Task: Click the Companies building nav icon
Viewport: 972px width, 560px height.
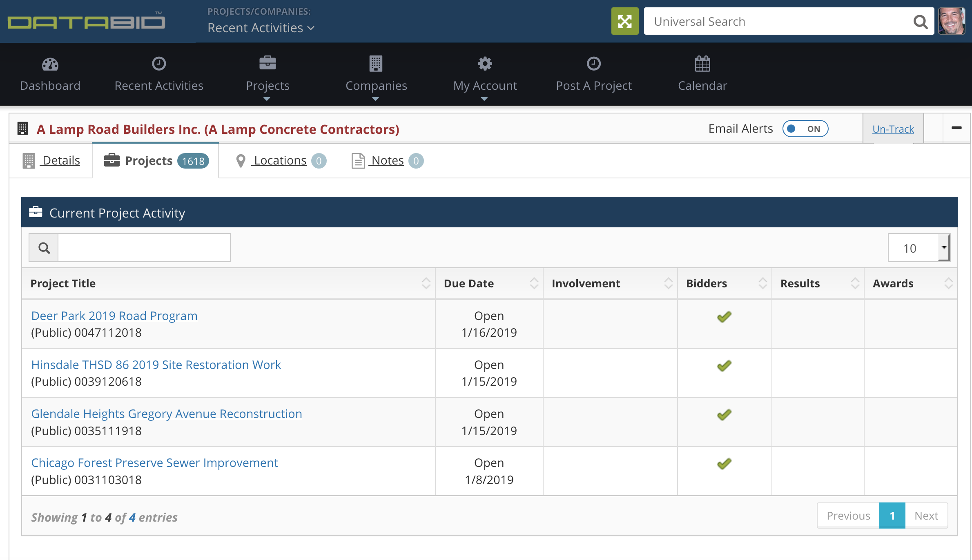Action: [376, 64]
